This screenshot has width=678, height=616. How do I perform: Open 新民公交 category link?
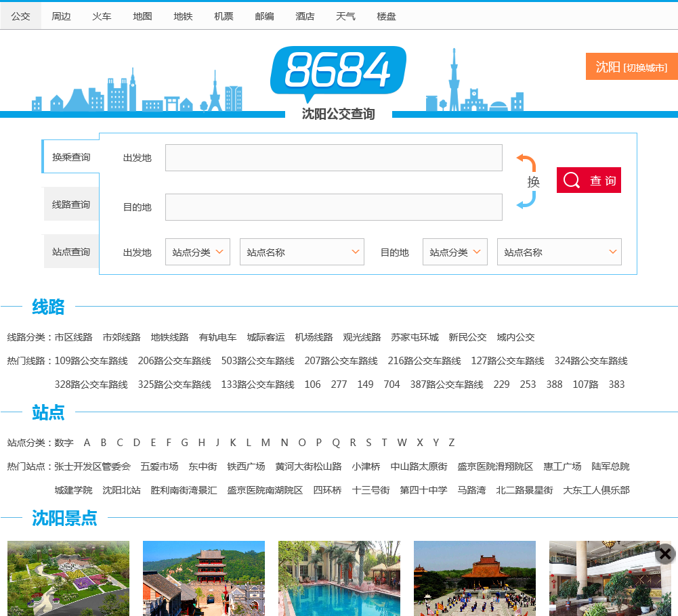pyautogui.click(x=467, y=337)
